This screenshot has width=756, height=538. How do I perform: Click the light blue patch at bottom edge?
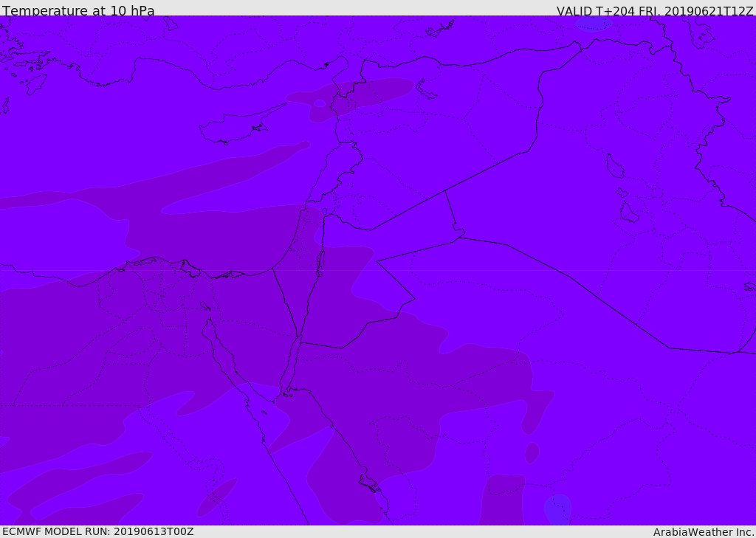tap(558, 509)
